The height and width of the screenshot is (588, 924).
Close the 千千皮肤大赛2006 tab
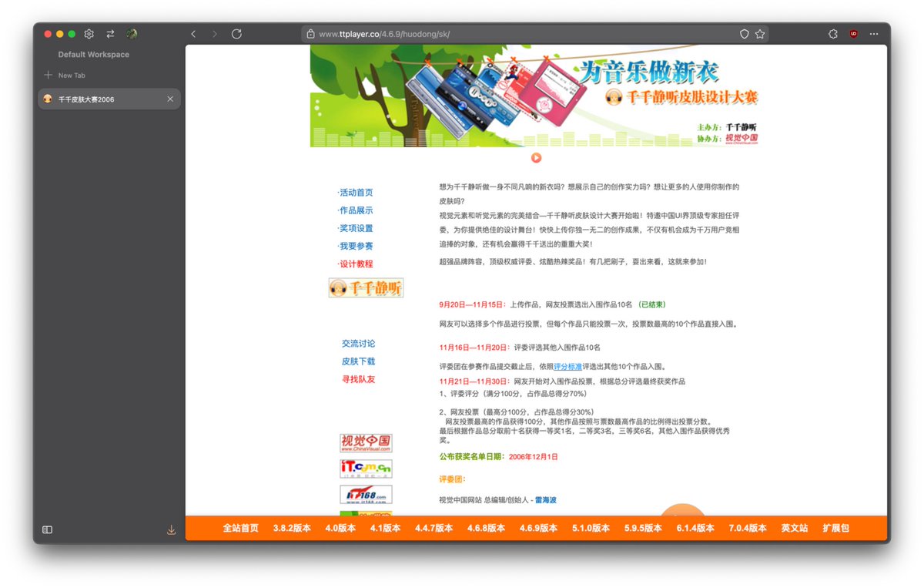[170, 99]
